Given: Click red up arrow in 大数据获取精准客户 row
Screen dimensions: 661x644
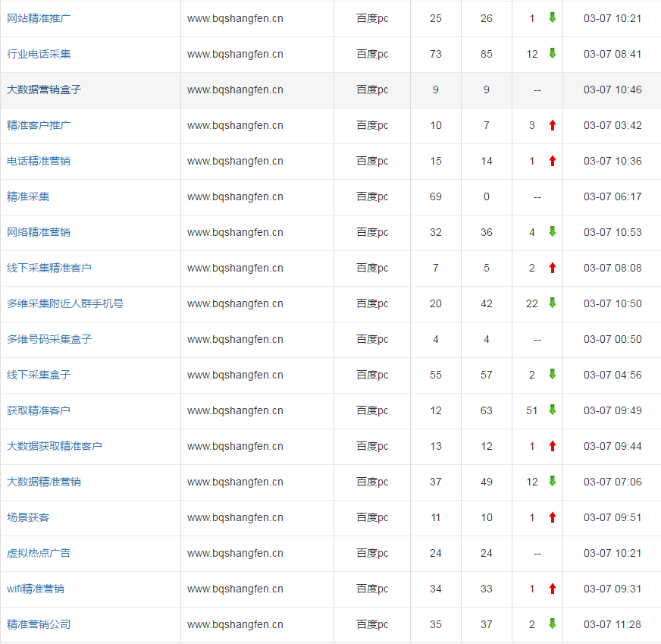Looking at the screenshot, I should [x=553, y=446].
